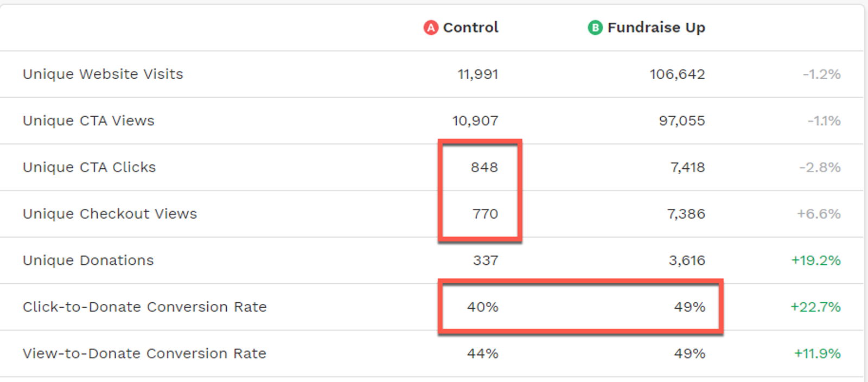
Task: Click the green B Fundraise Up badge icon
Action: click(595, 28)
